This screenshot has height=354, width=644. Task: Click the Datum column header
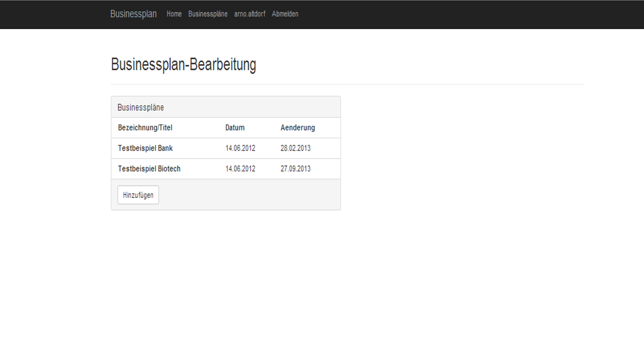click(x=235, y=128)
